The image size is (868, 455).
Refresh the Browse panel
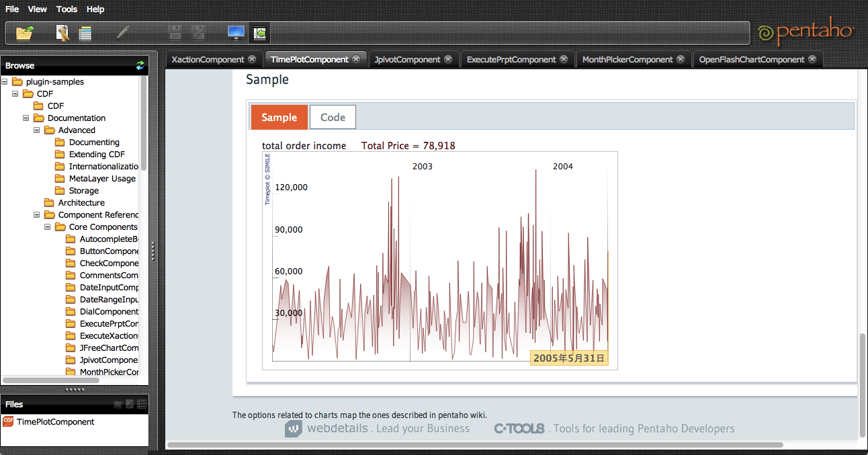[140, 65]
